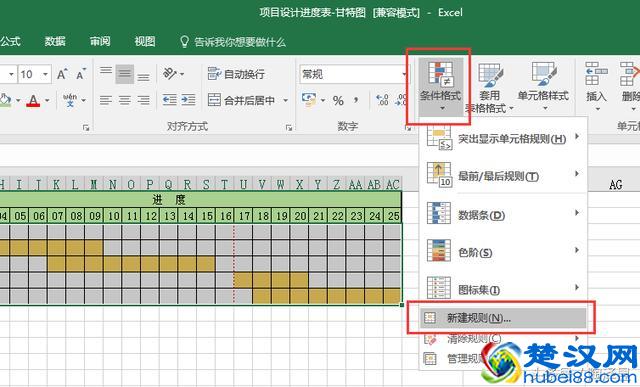Open alignment settings dialog launcher
The height and width of the screenshot is (387, 640).
pos(289,128)
